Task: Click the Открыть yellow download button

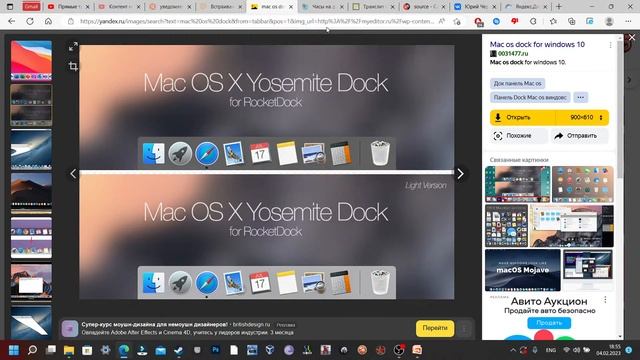Action: (x=522, y=118)
